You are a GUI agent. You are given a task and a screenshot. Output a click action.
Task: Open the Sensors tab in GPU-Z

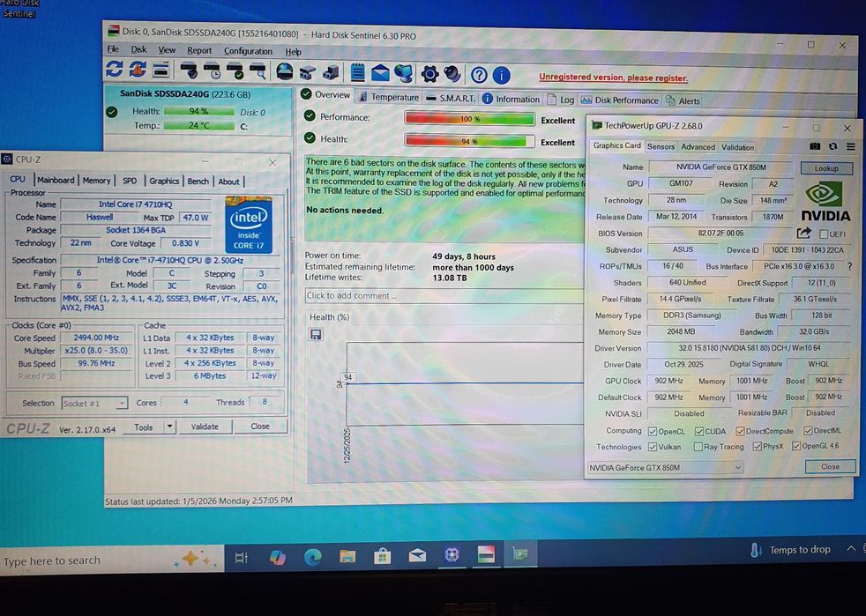(x=661, y=147)
